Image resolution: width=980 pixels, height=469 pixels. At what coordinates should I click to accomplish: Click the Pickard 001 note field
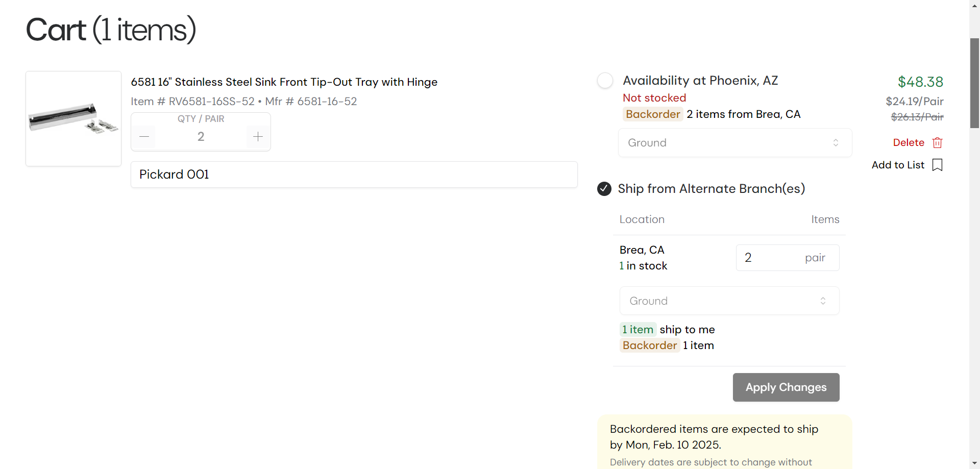354,175
